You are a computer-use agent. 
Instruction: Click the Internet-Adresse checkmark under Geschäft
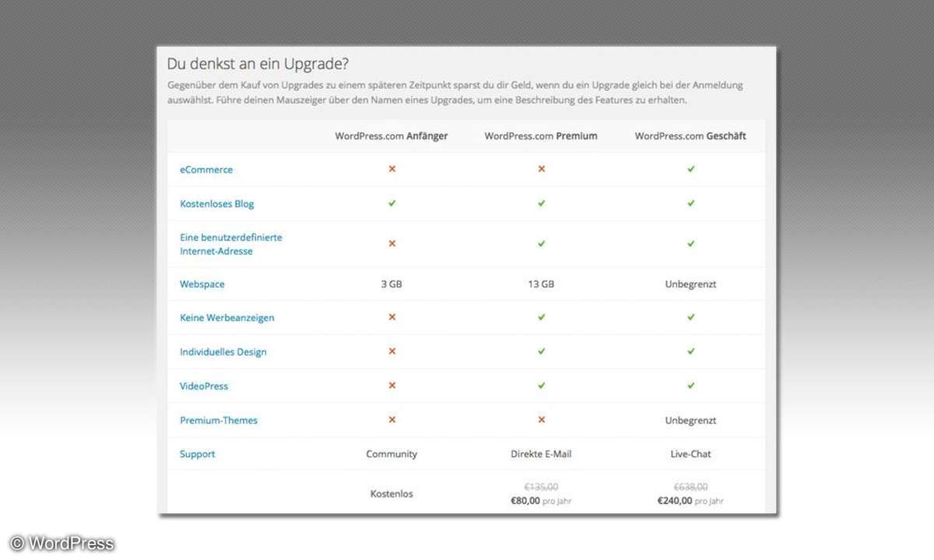691,243
